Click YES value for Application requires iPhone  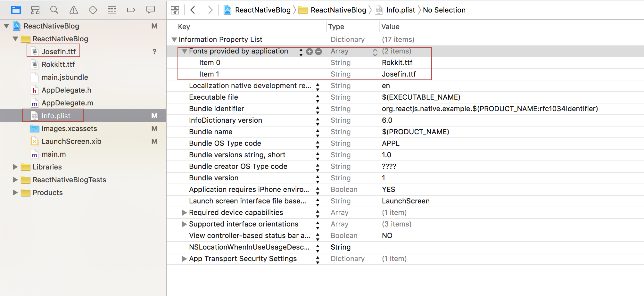(388, 190)
